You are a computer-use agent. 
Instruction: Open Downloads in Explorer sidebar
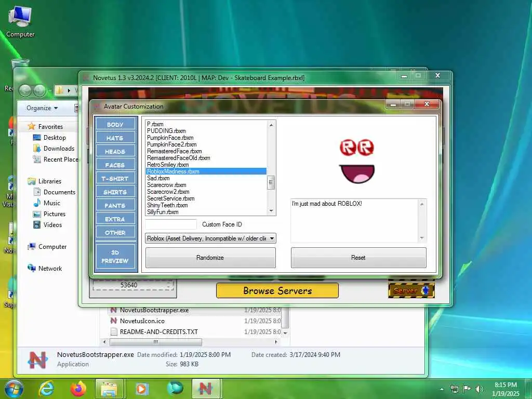click(x=54, y=148)
